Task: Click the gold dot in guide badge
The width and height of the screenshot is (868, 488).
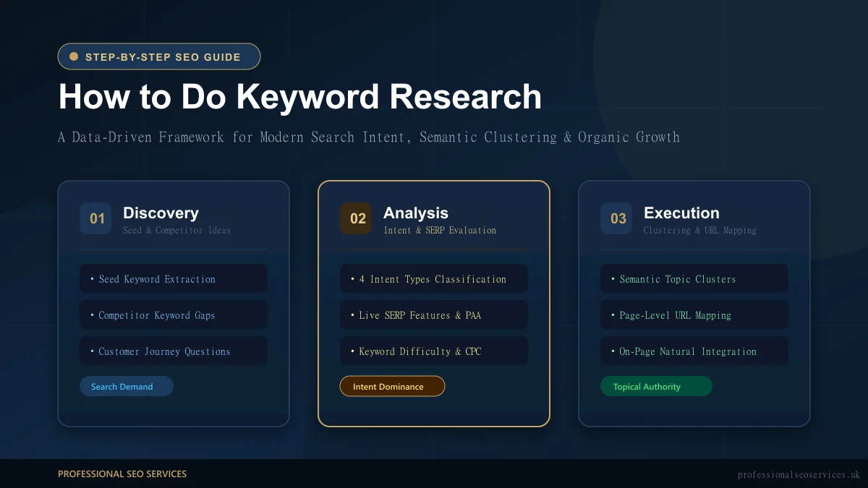Action: (x=74, y=56)
